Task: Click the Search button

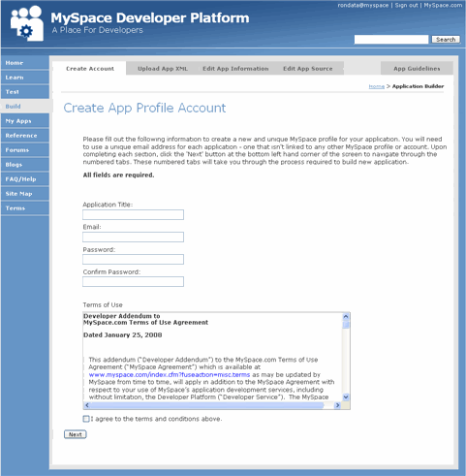Action: (446, 40)
